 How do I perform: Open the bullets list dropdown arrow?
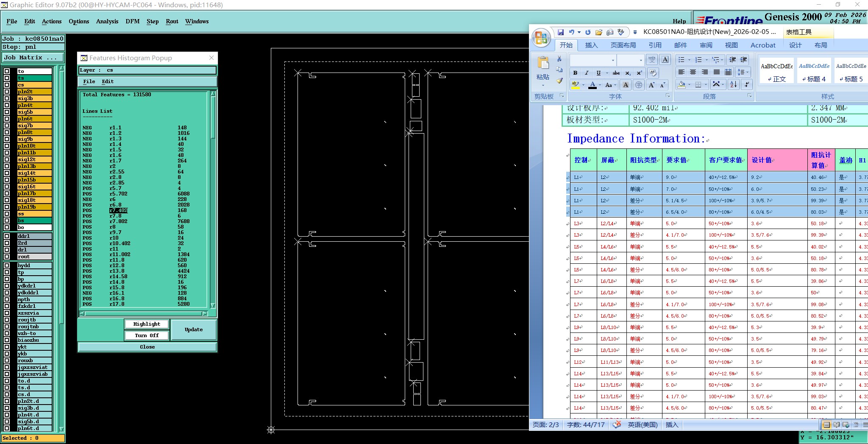(689, 60)
